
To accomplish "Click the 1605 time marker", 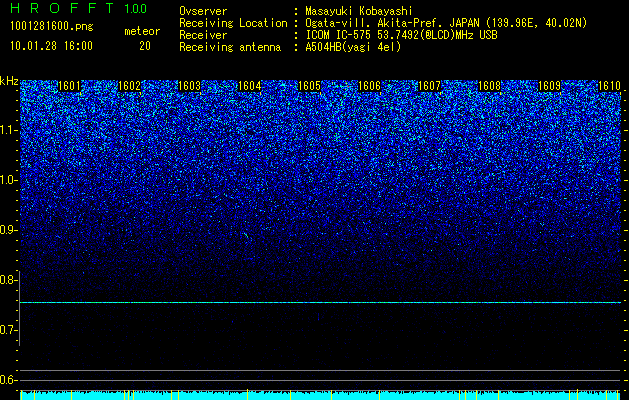I will click(310, 86).
